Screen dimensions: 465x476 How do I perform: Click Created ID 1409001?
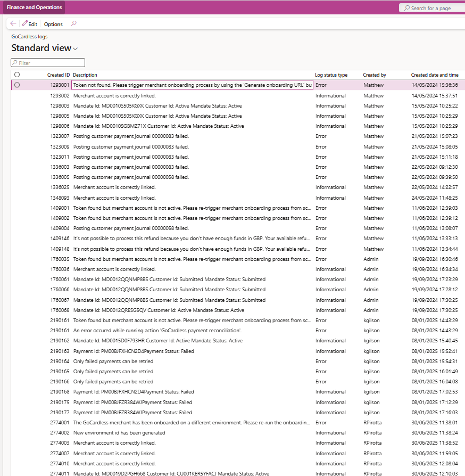coord(60,208)
